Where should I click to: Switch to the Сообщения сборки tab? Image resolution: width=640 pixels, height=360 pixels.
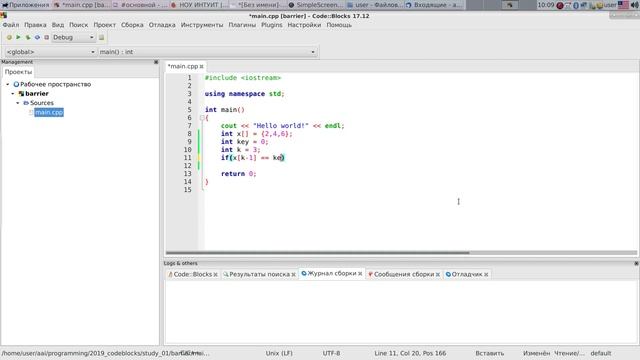[x=404, y=274]
